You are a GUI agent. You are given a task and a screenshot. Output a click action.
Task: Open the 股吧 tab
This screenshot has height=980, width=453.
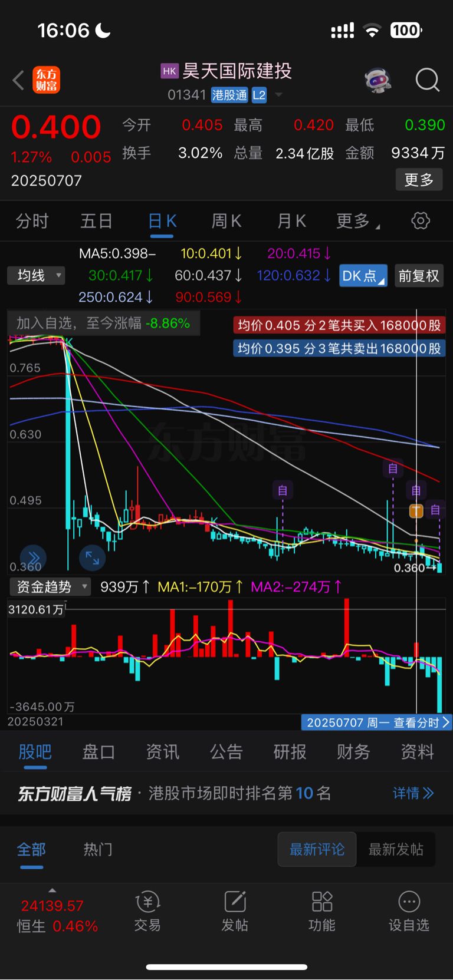click(x=35, y=751)
